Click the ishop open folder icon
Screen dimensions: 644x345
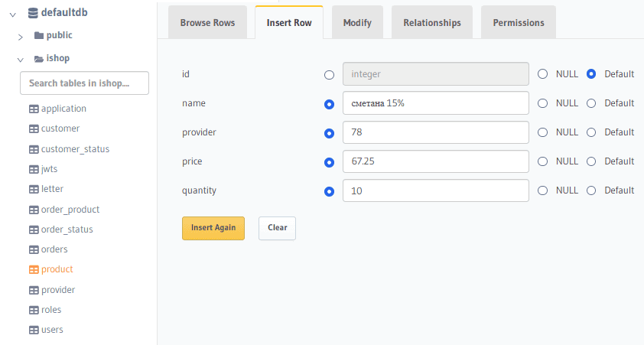click(39, 58)
